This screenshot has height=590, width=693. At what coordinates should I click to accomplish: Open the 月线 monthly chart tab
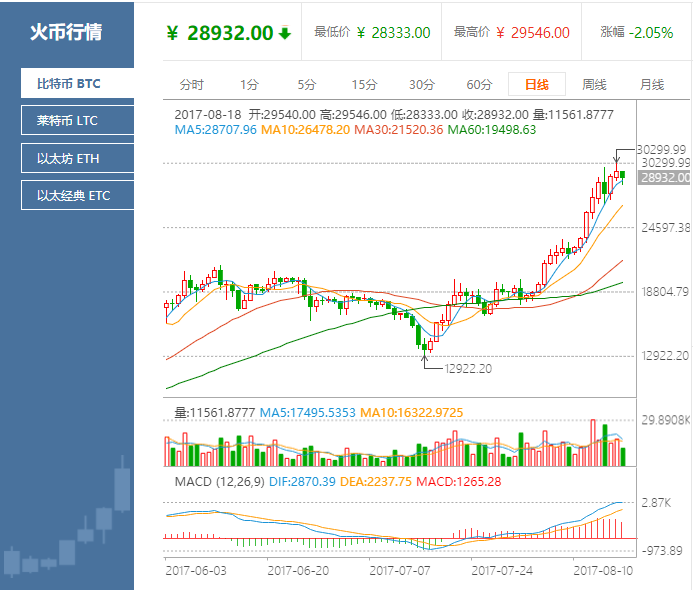651,84
